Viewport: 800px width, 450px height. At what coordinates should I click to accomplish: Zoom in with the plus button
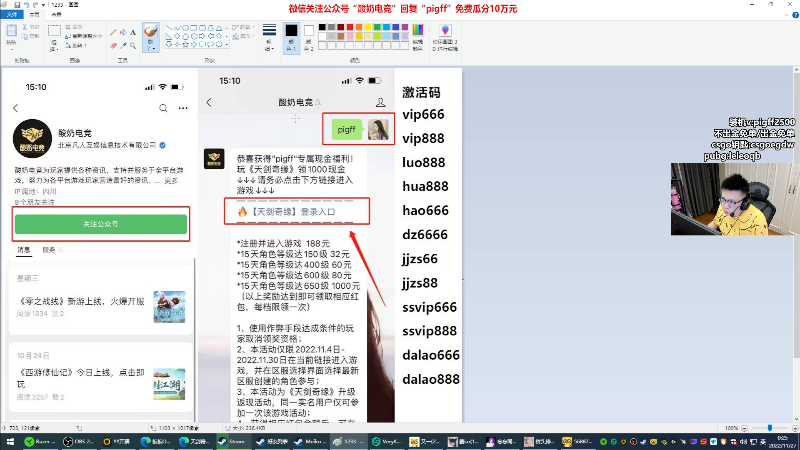click(795, 428)
